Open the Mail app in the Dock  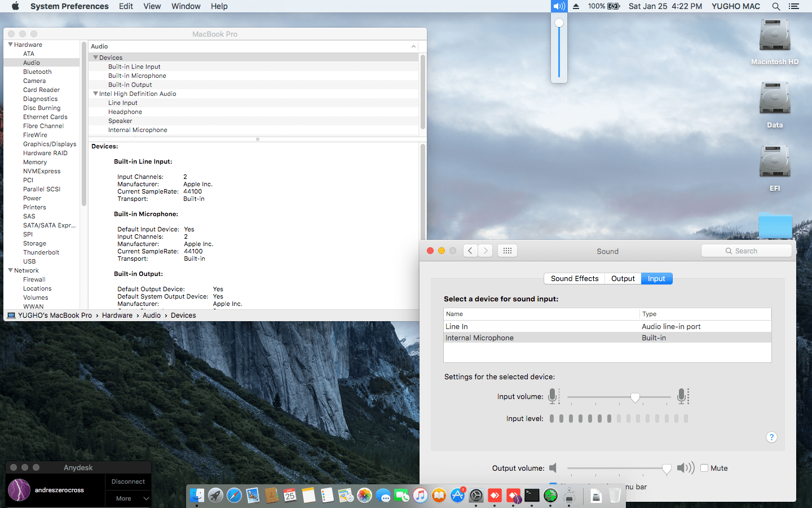[x=253, y=496]
